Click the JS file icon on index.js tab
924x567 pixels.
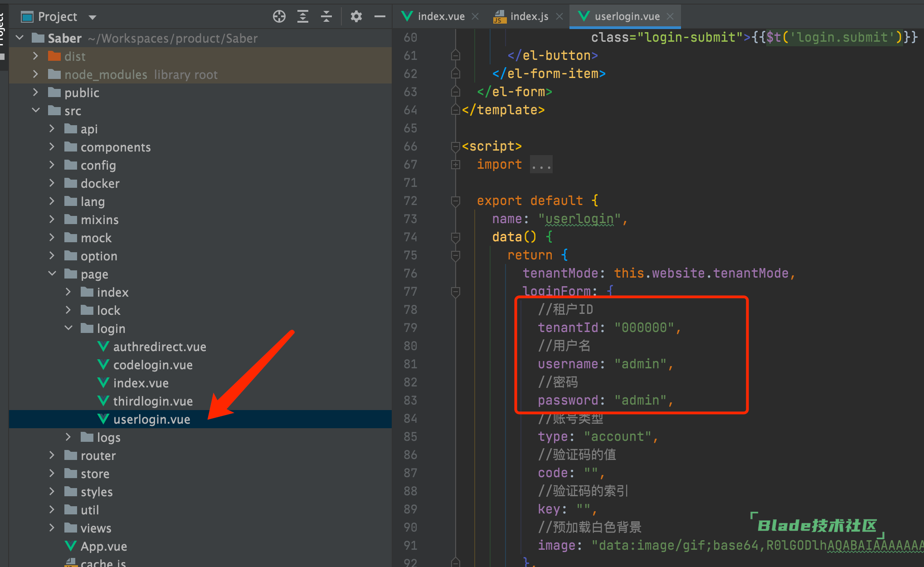(x=499, y=17)
